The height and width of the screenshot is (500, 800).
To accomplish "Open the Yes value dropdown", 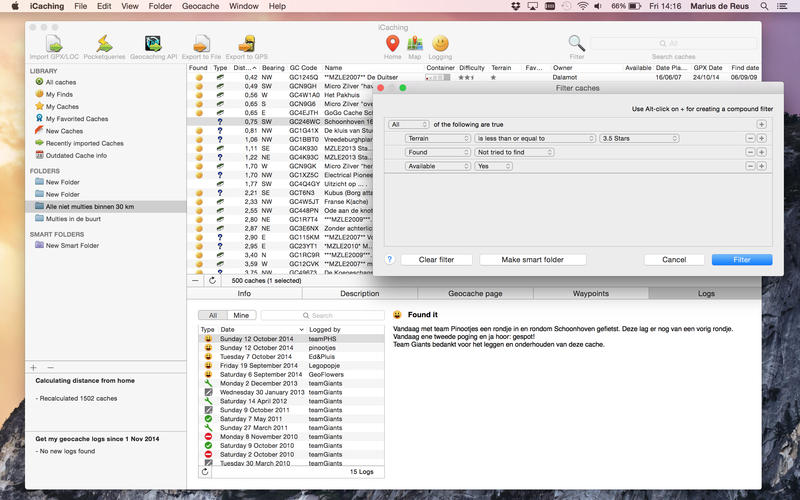I will 493,166.
